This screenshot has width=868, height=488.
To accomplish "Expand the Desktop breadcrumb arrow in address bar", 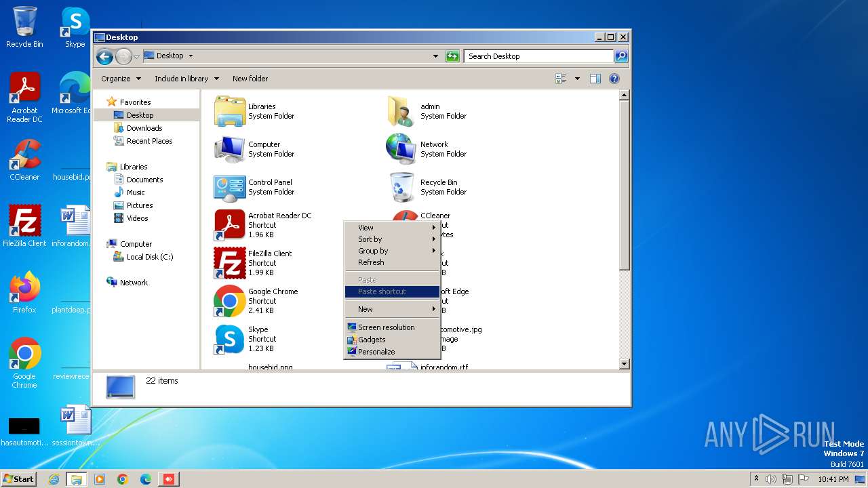I will coord(191,56).
